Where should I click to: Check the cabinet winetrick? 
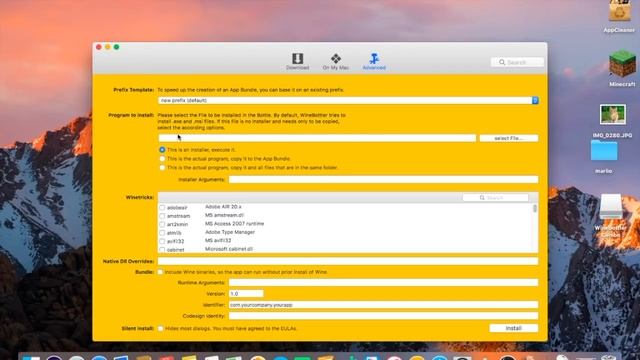[162, 249]
